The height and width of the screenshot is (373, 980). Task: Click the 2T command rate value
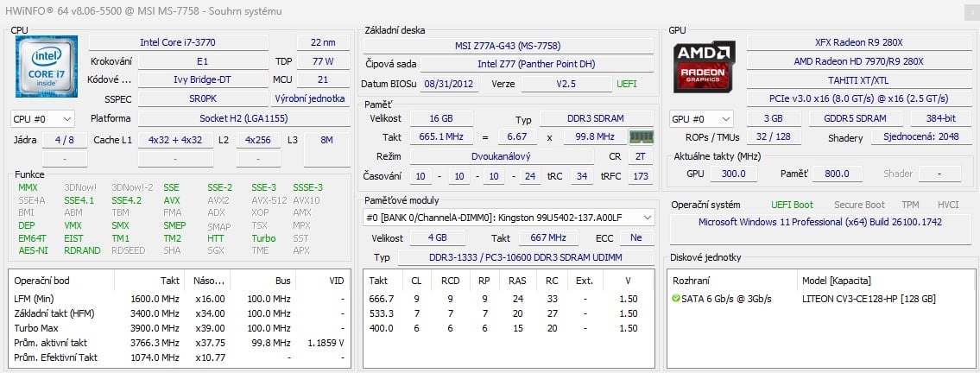(640, 156)
